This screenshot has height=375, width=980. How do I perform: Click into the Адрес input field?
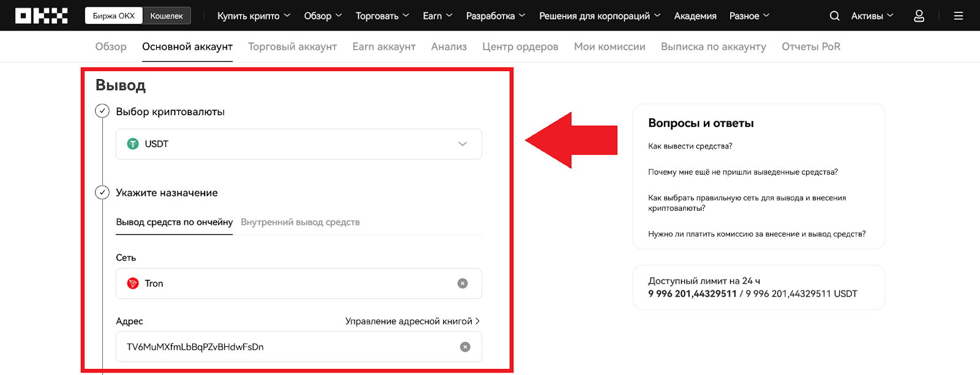tap(288, 347)
